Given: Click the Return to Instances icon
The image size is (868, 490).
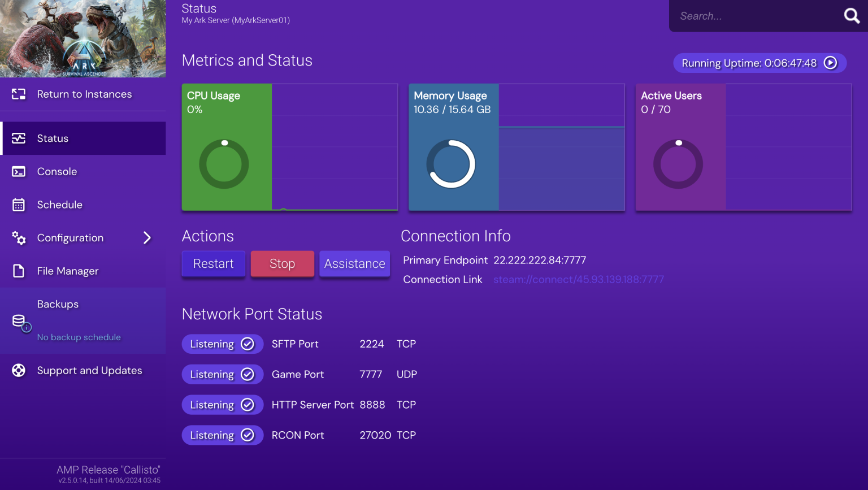Looking at the screenshot, I should pos(19,94).
